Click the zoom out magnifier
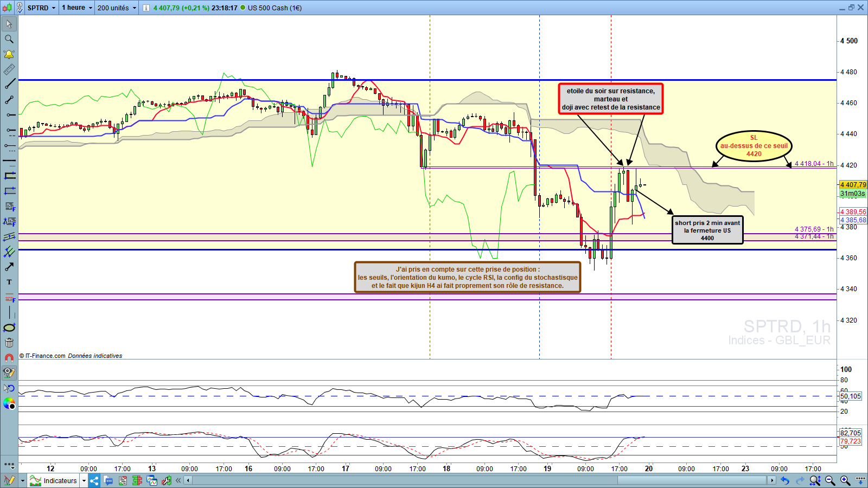 coord(830,480)
